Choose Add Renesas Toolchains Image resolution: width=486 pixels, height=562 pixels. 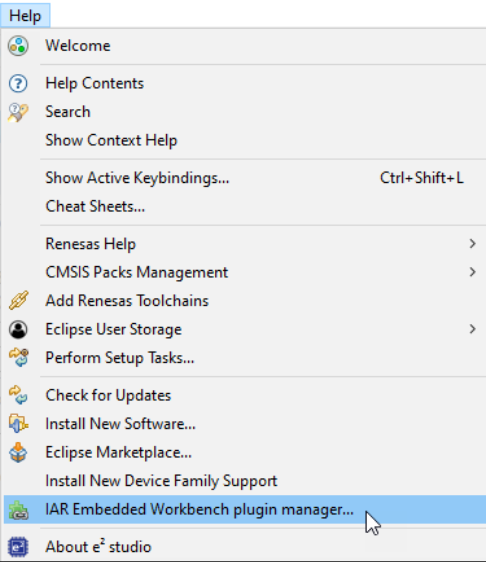click(245, 301)
